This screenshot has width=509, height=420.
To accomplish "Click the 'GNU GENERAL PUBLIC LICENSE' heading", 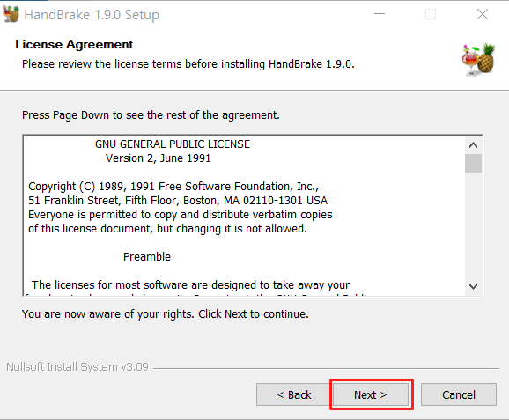I will click(173, 144).
